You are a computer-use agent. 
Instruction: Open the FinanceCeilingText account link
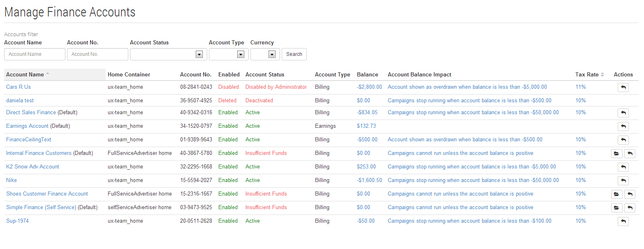click(x=29, y=140)
